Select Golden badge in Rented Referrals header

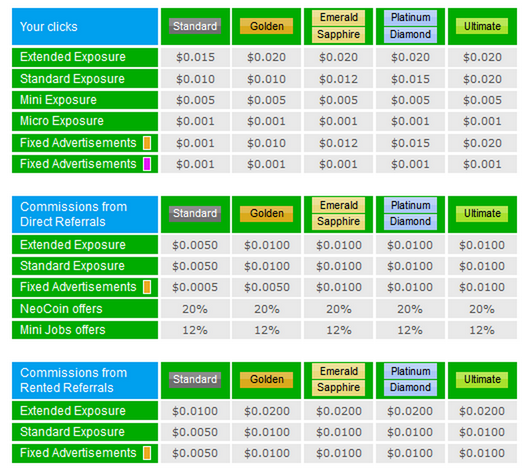click(266, 380)
